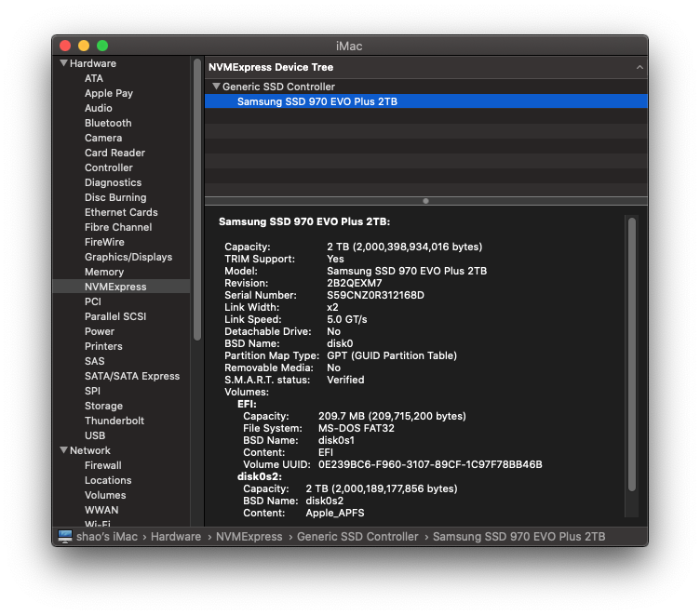The height and width of the screenshot is (615, 700).
Task: Open FireWire details
Action: click(x=104, y=242)
